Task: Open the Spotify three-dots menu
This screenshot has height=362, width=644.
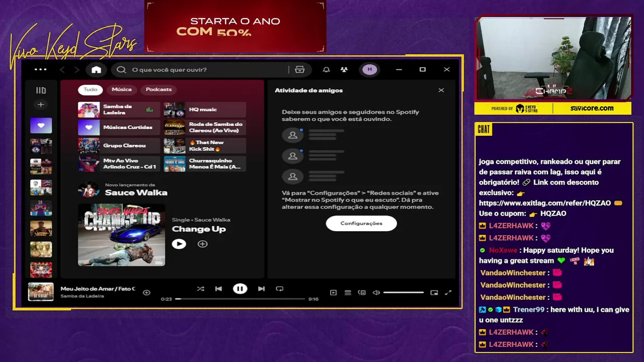Action: tap(40, 69)
